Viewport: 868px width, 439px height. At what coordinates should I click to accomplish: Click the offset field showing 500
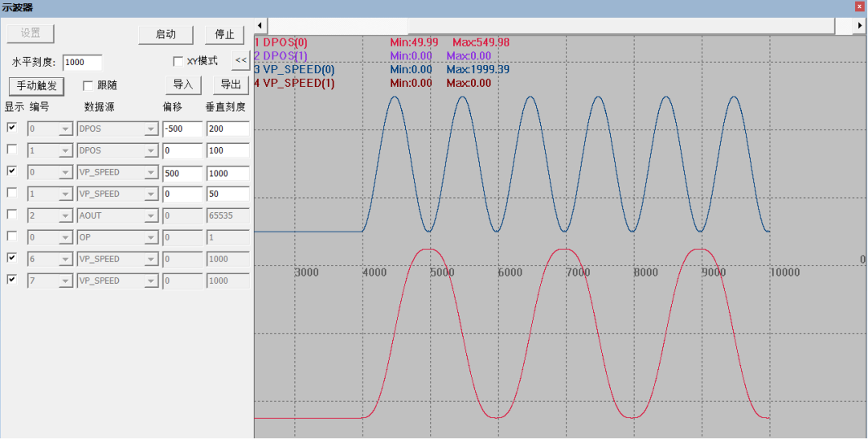click(x=182, y=172)
